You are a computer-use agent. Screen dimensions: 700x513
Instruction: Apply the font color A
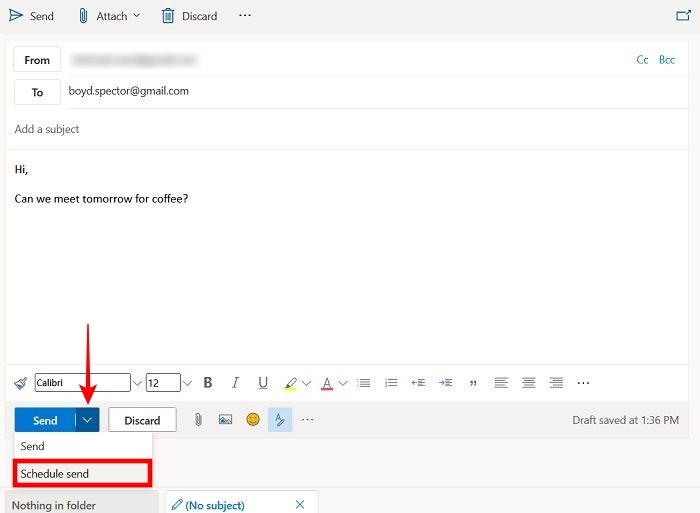327,383
